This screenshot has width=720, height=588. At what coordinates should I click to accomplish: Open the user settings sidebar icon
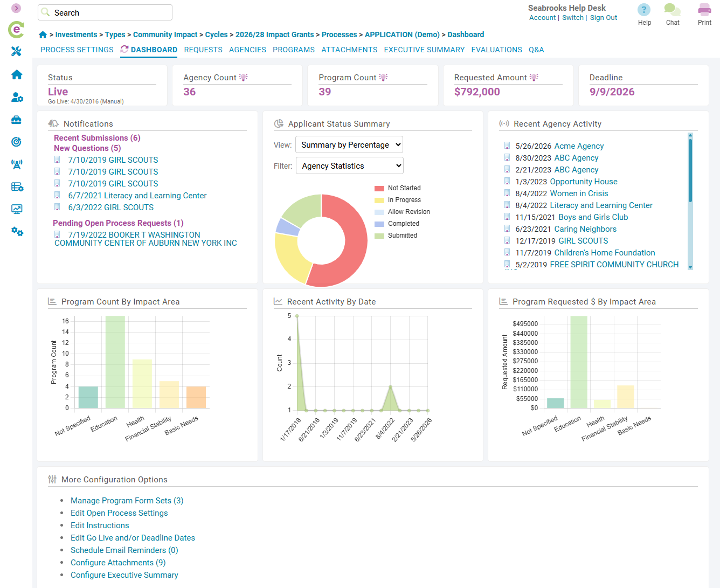[17, 97]
